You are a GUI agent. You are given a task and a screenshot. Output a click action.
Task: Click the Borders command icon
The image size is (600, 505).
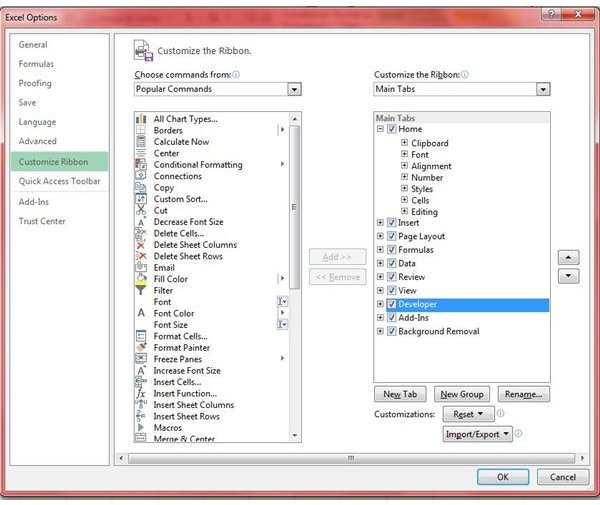coord(141,130)
